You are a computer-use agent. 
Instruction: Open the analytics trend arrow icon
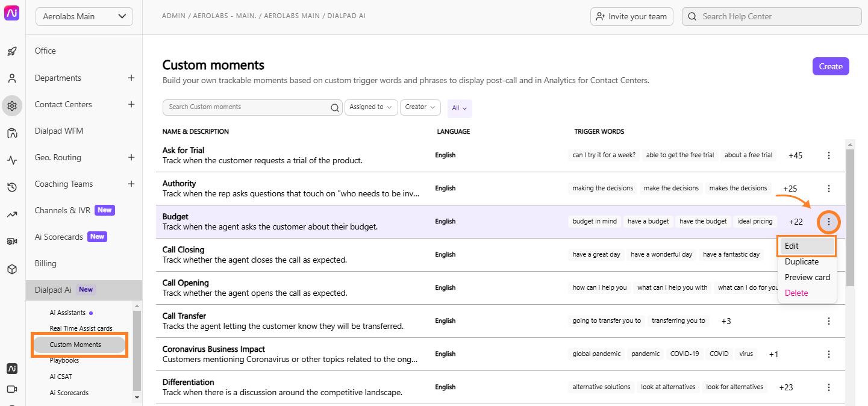(11, 214)
